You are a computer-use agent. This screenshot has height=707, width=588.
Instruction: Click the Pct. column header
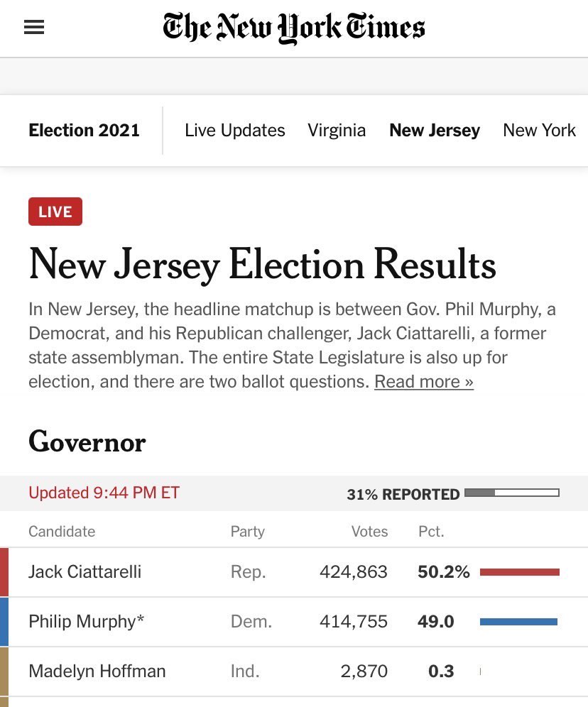(x=431, y=531)
